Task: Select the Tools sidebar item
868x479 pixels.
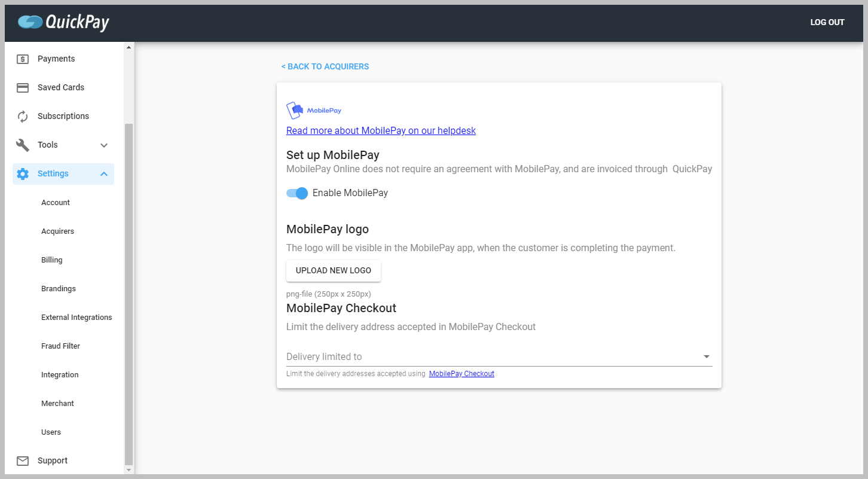Action: pyautogui.click(x=63, y=145)
